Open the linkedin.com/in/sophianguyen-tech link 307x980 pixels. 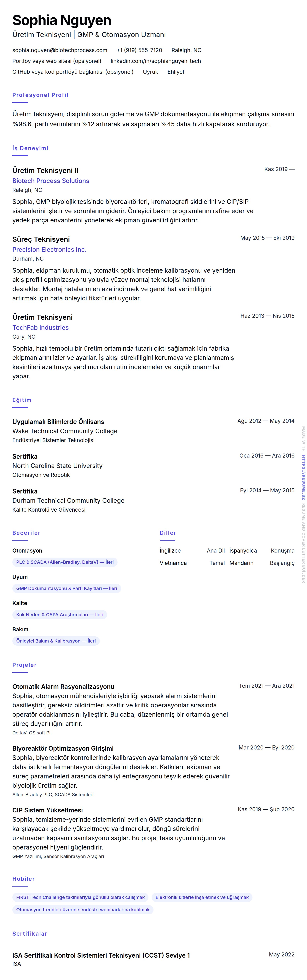(x=155, y=61)
